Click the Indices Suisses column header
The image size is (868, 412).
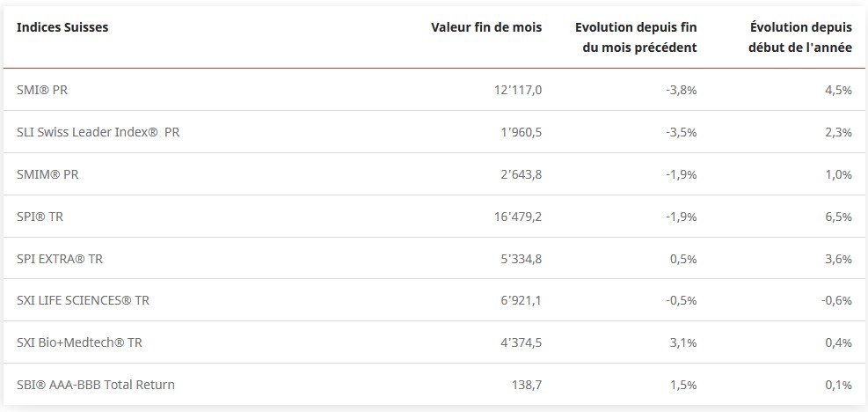62,27
